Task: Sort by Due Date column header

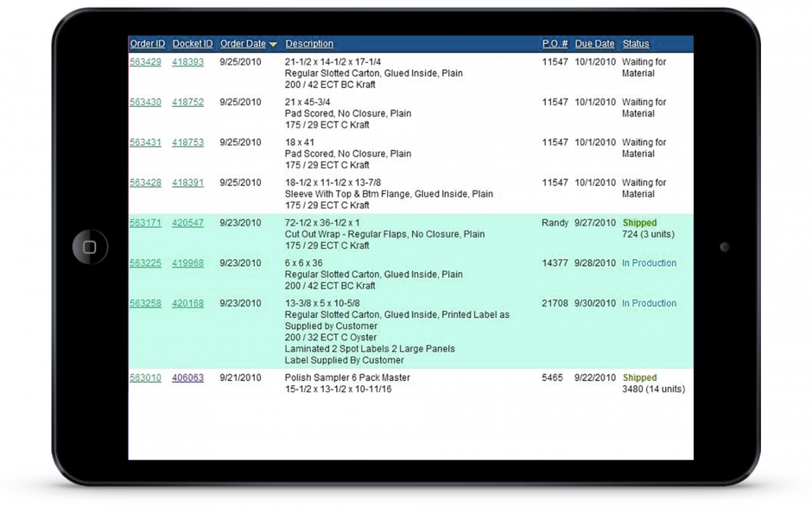Action: click(594, 44)
